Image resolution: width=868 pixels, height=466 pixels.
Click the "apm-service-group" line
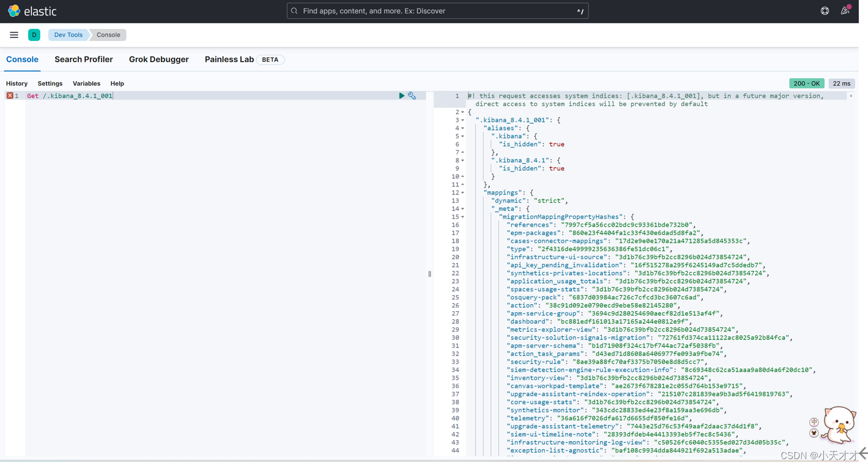pos(615,314)
